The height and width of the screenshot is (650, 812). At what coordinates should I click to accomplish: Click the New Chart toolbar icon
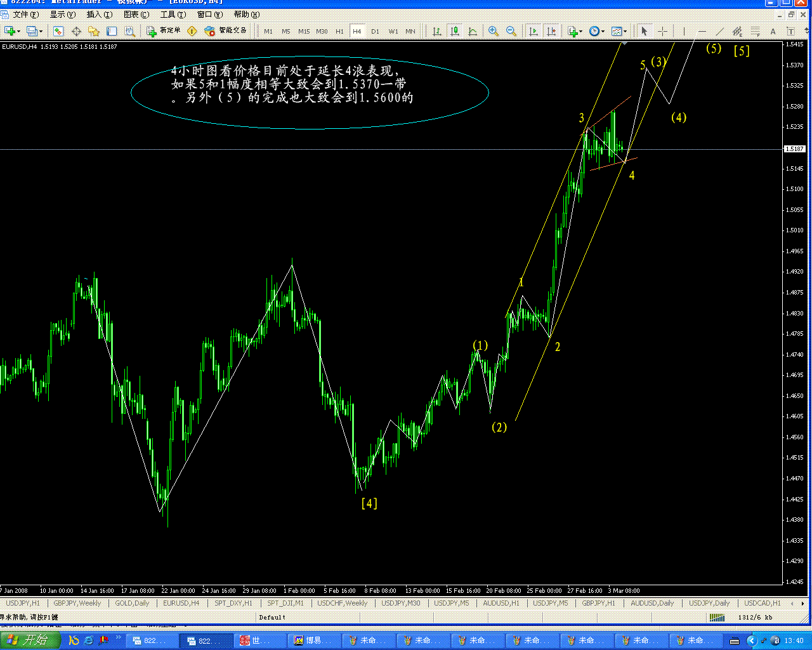[10, 30]
